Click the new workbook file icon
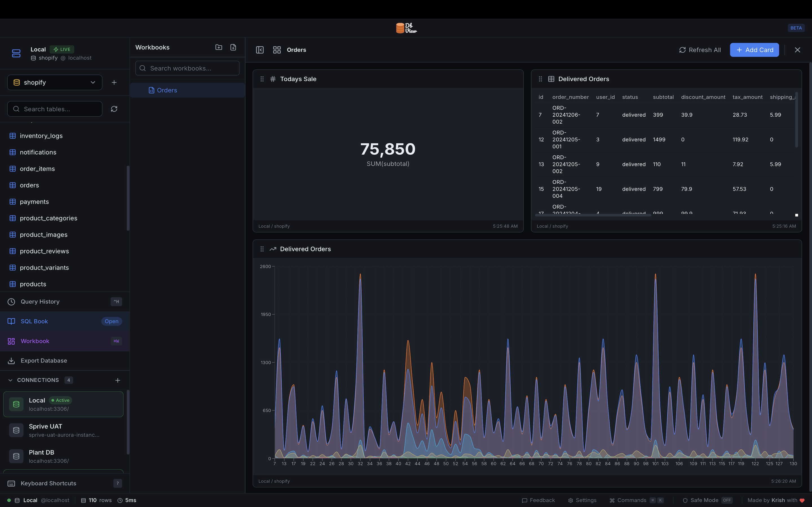 pos(233,47)
